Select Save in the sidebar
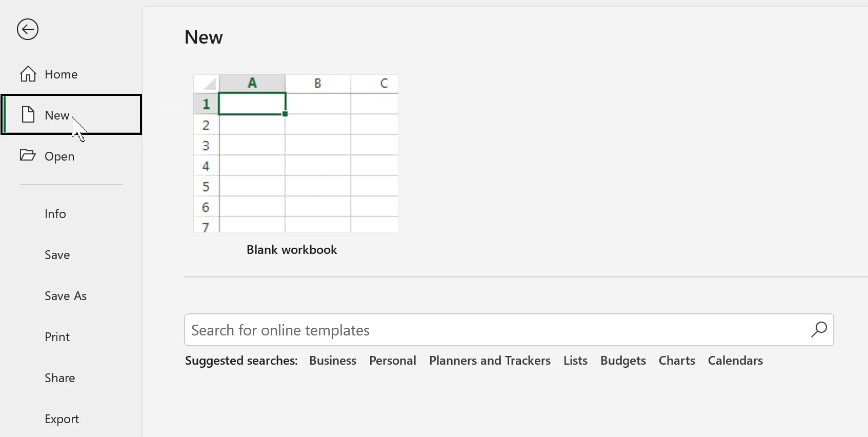 click(x=57, y=255)
